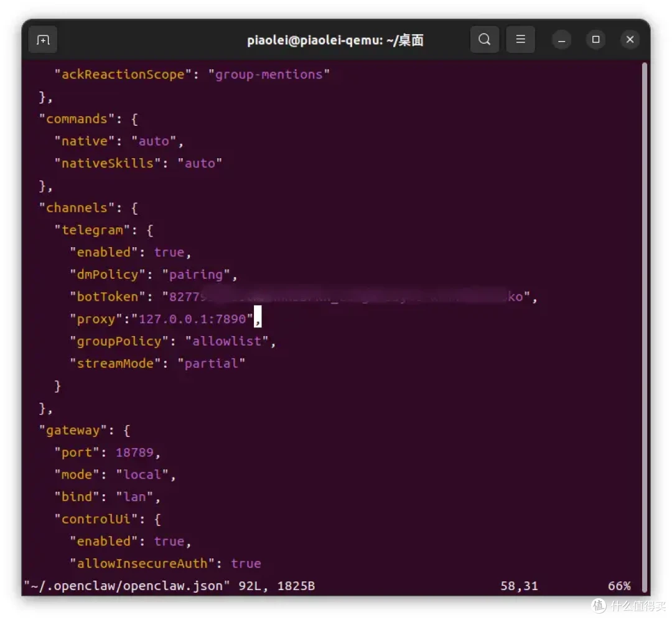Screen dimensions: 672x620
Task: Click the piaolei@piaolei-qemu window title
Action: click(x=335, y=40)
